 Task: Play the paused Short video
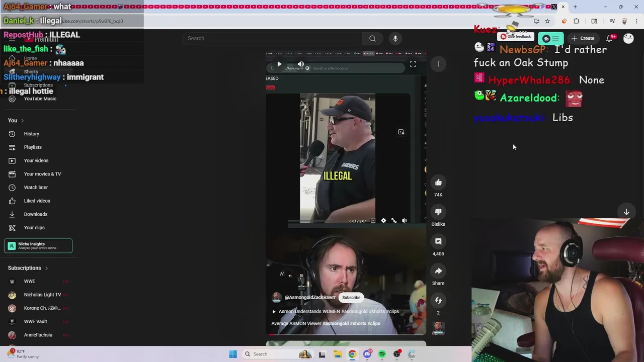click(279, 64)
